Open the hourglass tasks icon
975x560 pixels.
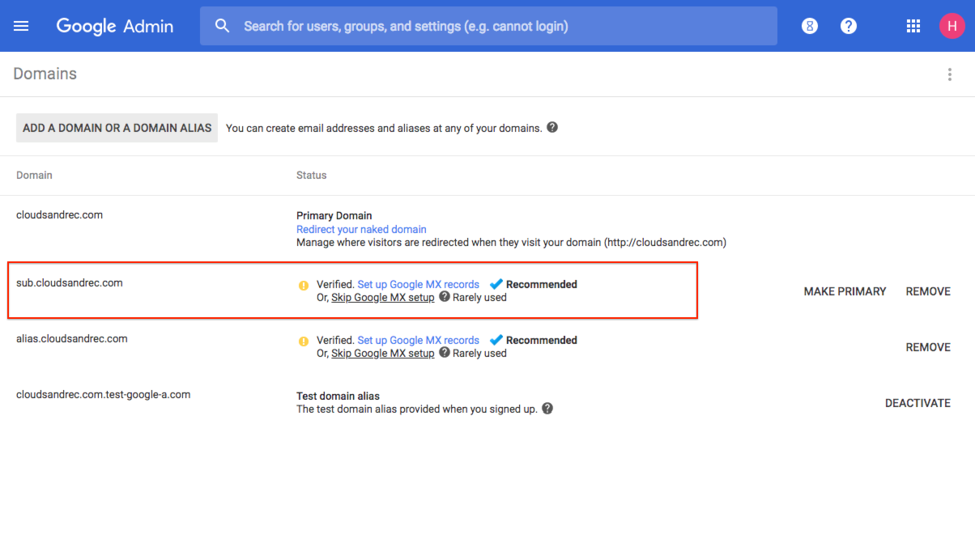coord(809,26)
